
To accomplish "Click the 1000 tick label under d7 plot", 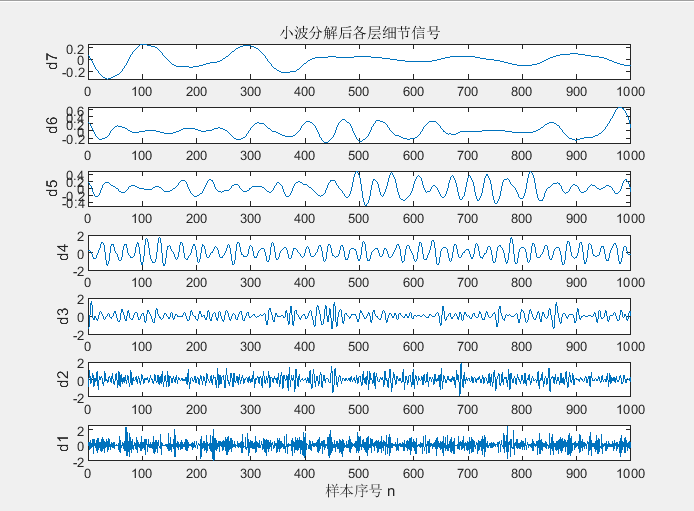I will [631, 92].
